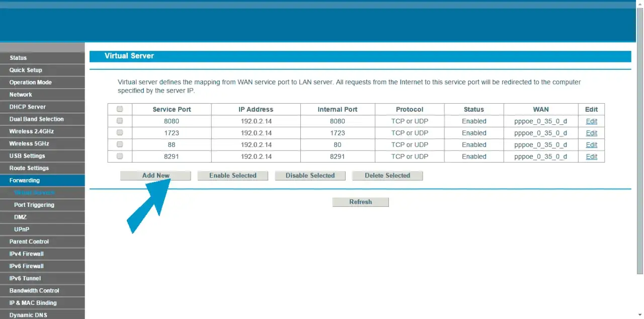Select all rows via the header checkbox
Image resolution: width=644 pixels, height=319 pixels.
[119, 109]
